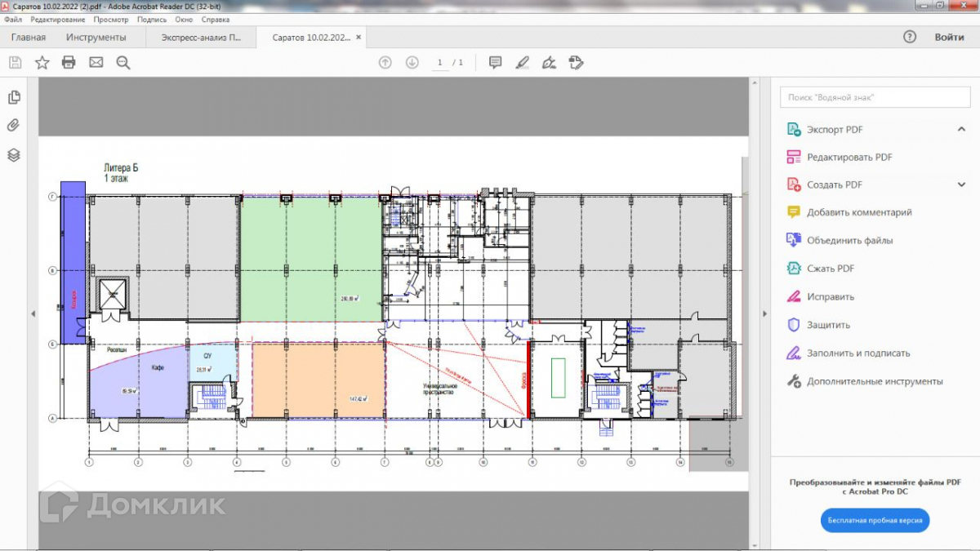The height and width of the screenshot is (551, 980).
Task: Open the Просмотр menu
Action: 111,19
